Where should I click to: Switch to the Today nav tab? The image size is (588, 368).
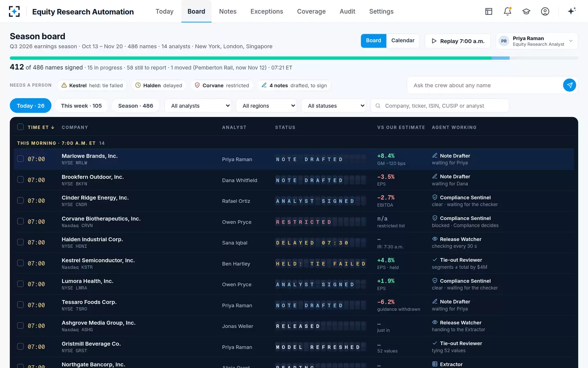tap(165, 11)
